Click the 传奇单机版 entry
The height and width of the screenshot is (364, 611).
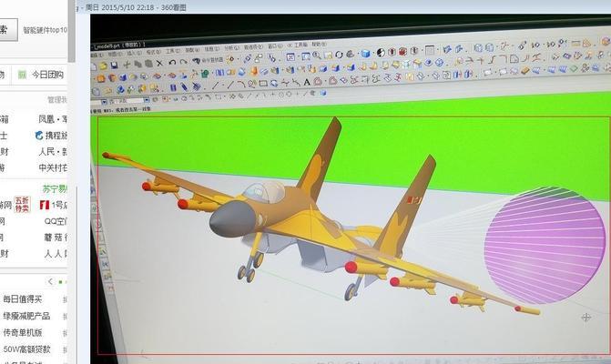pyautogui.click(x=22, y=332)
